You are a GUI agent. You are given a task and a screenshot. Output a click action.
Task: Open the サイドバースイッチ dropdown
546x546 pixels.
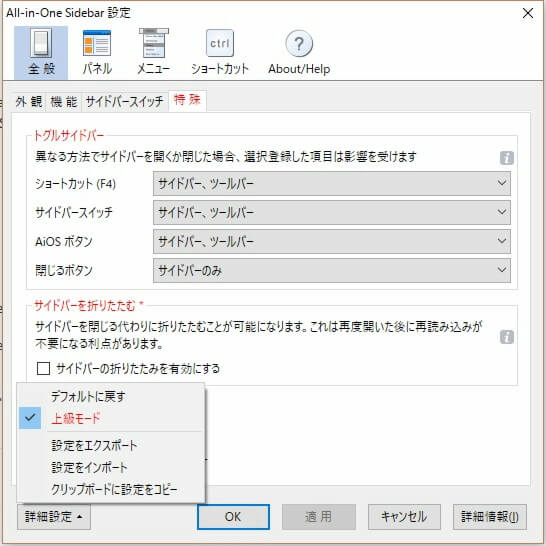[x=332, y=212]
